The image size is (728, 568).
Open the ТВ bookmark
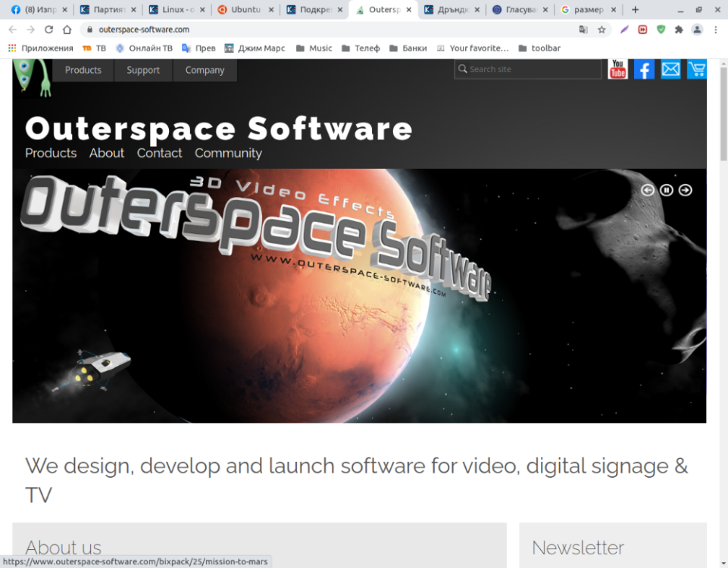[x=94, y=48]
